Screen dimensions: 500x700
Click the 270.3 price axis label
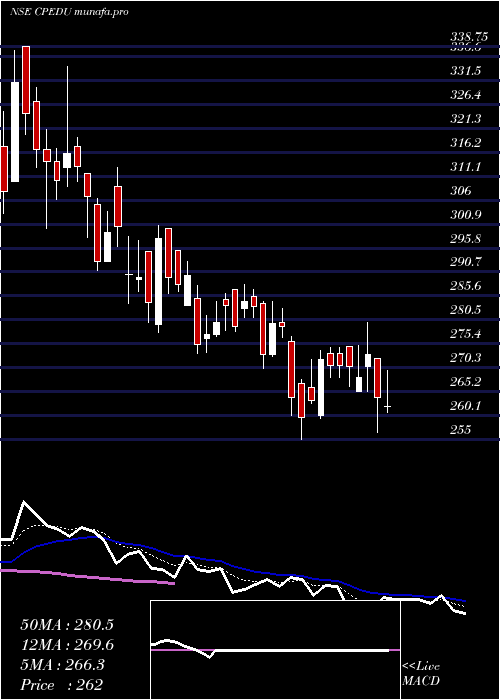coord(466,358)
